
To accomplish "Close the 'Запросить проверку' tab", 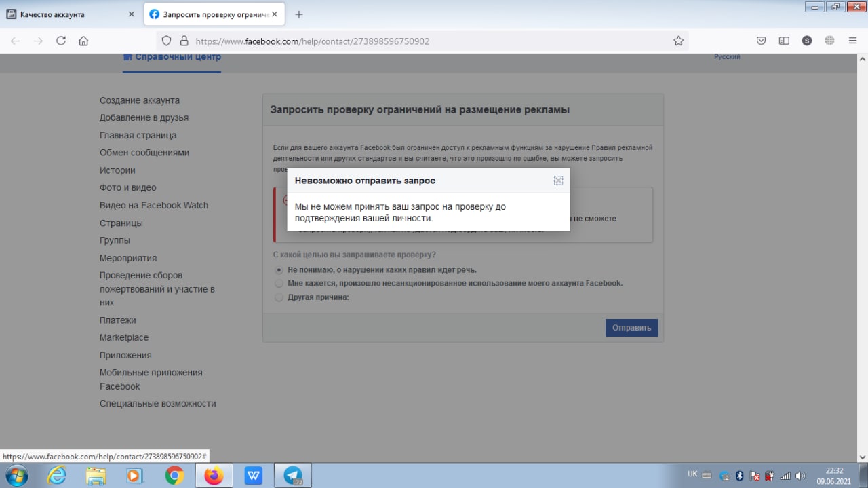I will point(274,14).
